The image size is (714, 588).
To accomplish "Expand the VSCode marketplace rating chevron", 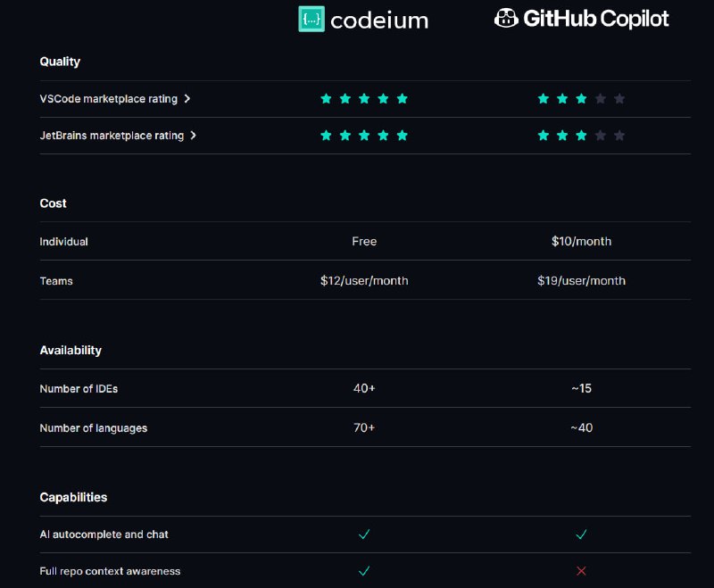I will [187, 99].
